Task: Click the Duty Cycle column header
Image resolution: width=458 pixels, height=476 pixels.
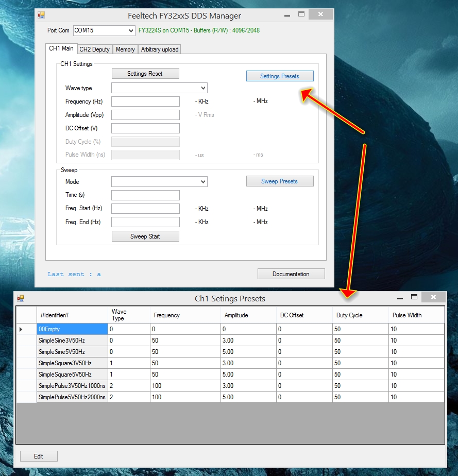Action: (361, 315)
